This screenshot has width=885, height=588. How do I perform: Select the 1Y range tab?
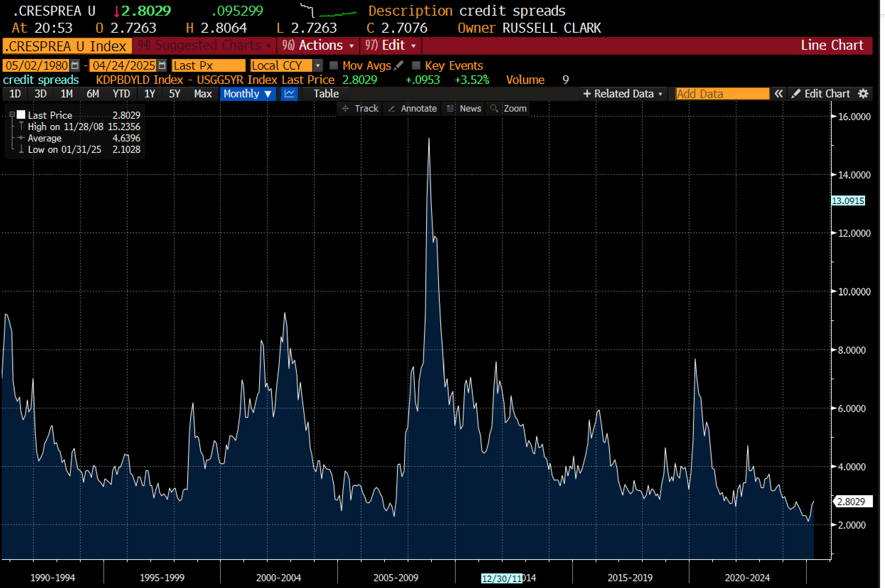coord(150,94)
